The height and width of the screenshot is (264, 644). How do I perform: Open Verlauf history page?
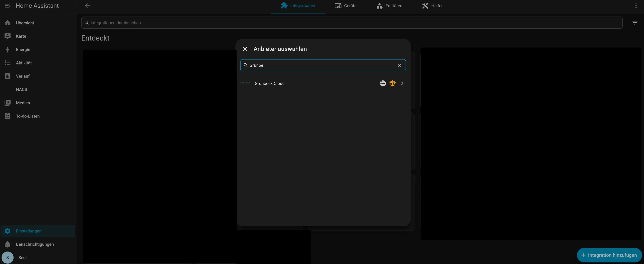pyautogui.click(x=38, y=76)
